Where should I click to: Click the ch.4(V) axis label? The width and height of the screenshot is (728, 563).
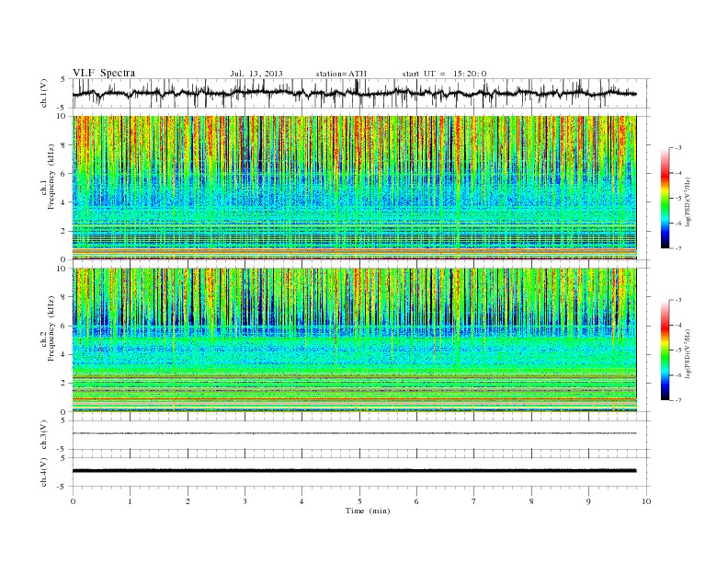point(44,472)
